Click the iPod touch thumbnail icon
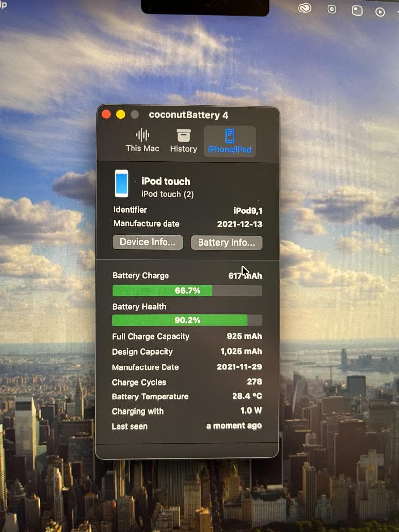The image size is (399, 532). point(122,184)
